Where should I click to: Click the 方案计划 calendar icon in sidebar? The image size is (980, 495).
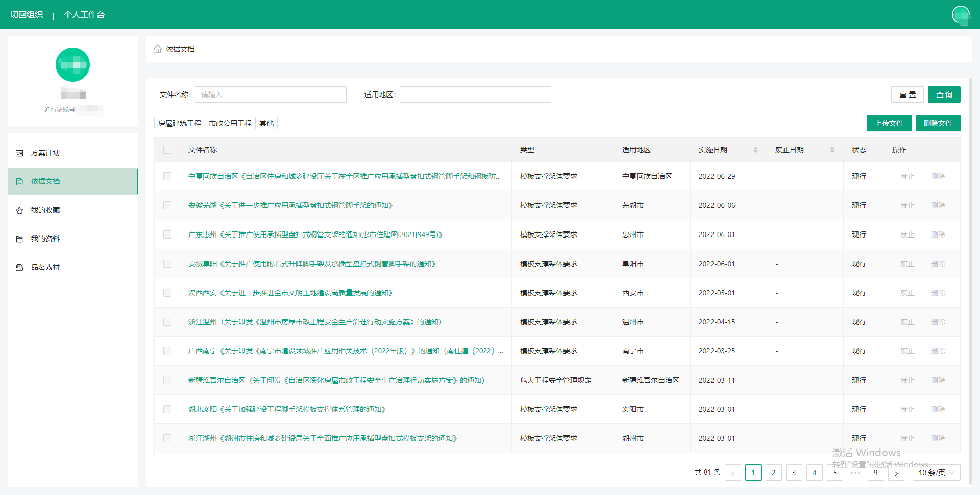pos(19,153)
